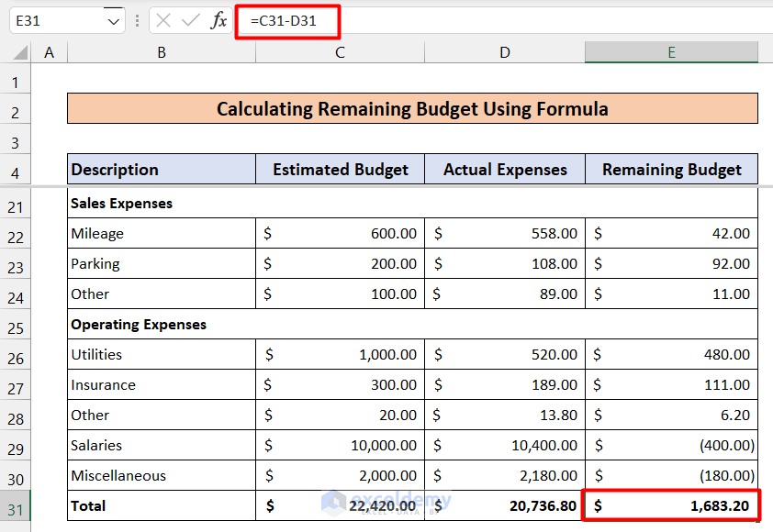Click the Utilities estimated budget 1,000.00
773x532 pixels.
click(x=340, y=354)
